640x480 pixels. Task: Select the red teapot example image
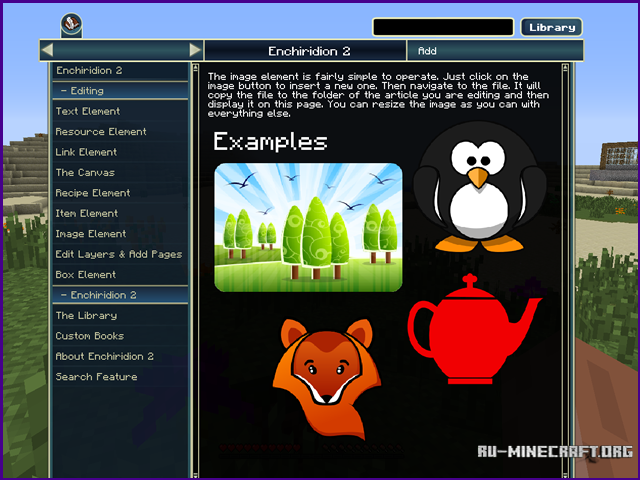[x=475, y=329]
